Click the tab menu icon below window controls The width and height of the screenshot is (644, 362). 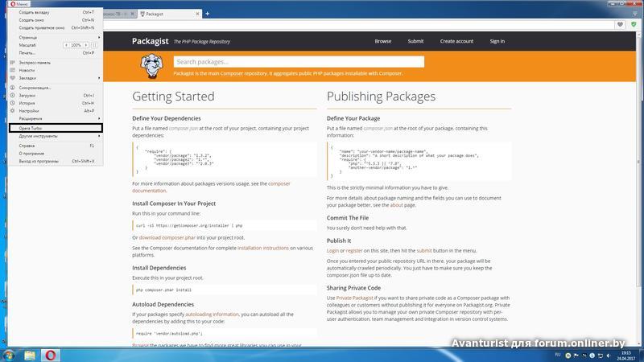635,14
